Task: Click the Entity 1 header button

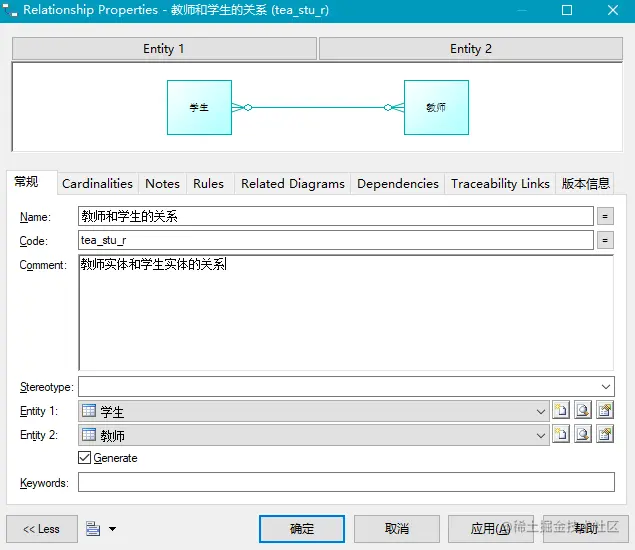Action: tap(164, 49)
